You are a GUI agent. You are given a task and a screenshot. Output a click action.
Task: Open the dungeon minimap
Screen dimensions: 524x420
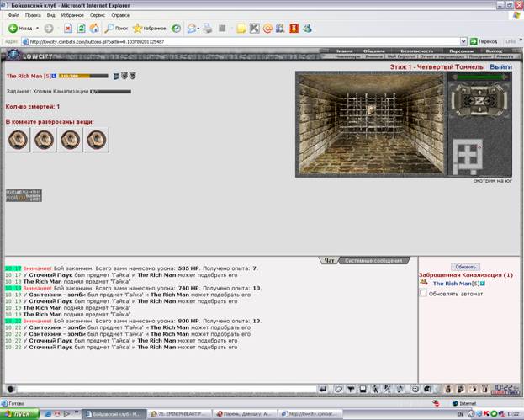coord(468,157)
